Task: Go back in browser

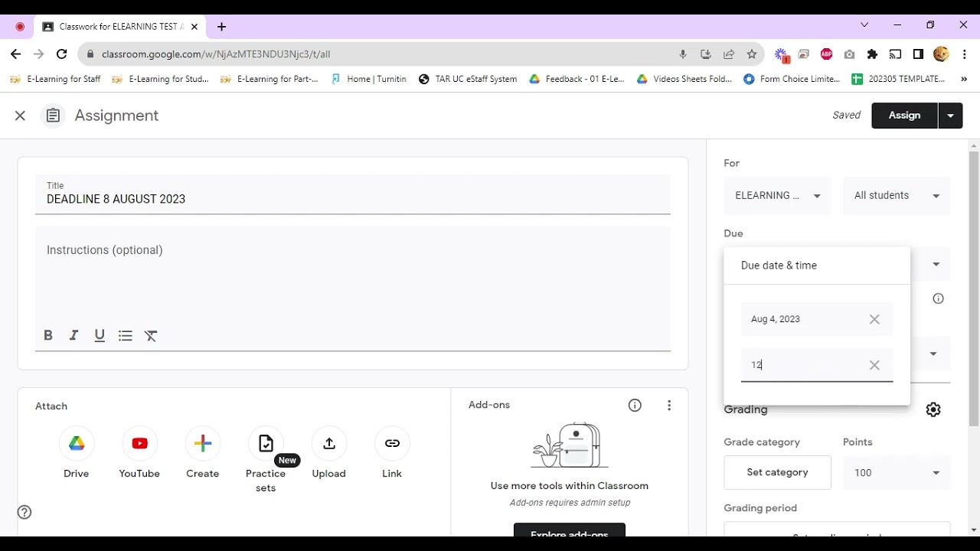Action: click(16, 54)
